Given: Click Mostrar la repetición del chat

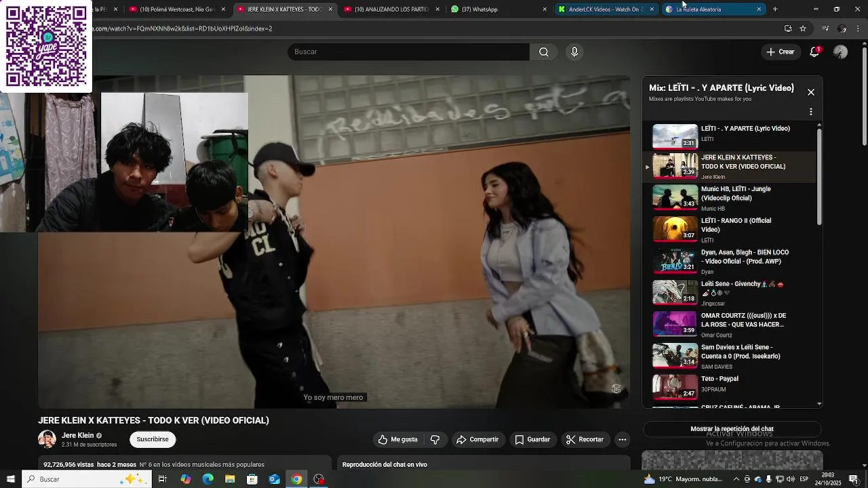Looking at the screenshot, I should (732, 429).
